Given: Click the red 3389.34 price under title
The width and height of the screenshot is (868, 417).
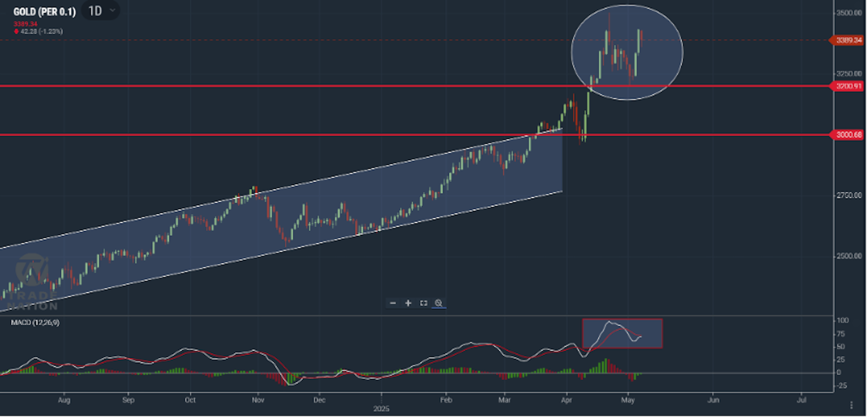Looking at the screenshot, I should (x=25, y=24).
